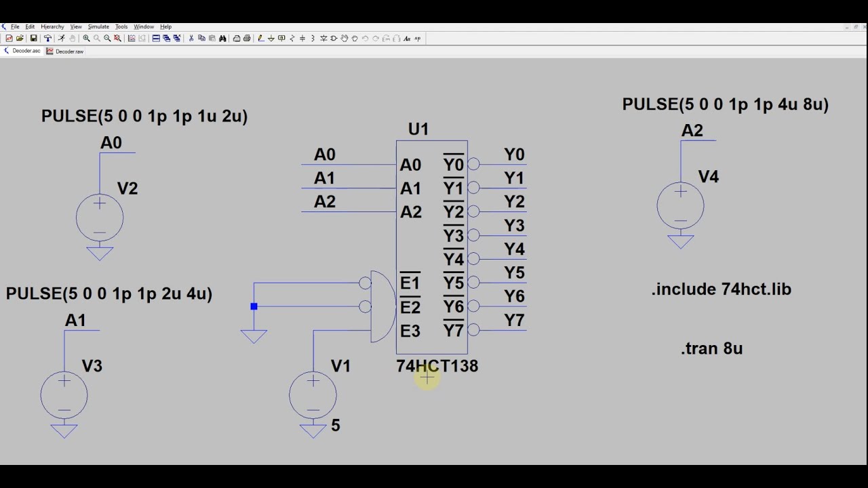The image size is (868, 488).
Task: Create a new schematic from toolbar
Action: [9, 39]
